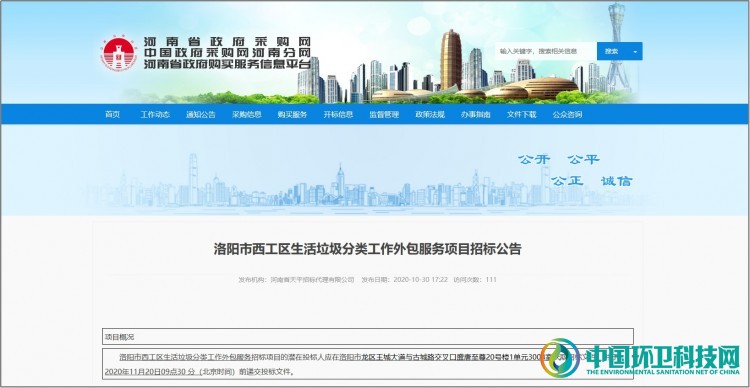Go to 首页 in the navigation bar
Image resolution: width=750 pixels, height=388 pixels.
(x=112, y=114)
